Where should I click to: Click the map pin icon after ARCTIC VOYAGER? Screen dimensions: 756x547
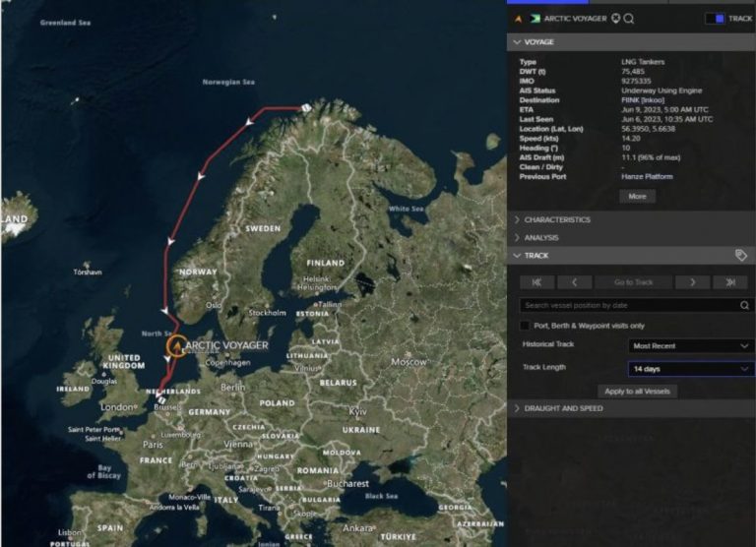coord(615,19)
